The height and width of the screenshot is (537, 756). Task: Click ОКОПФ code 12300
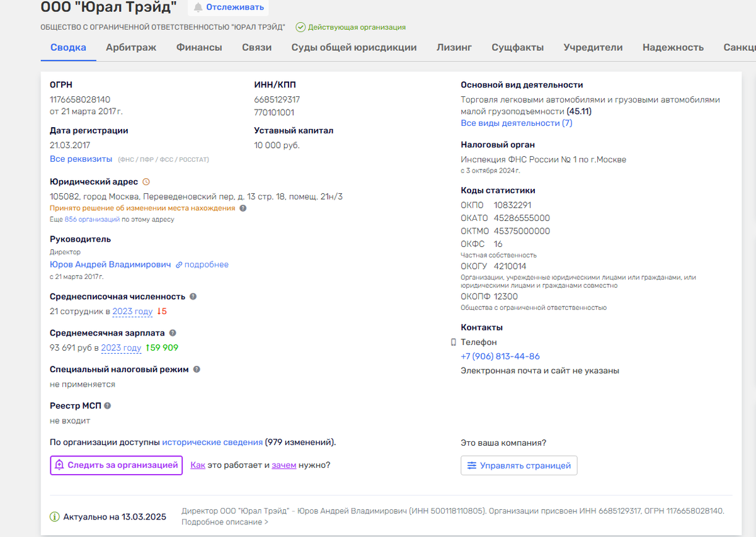click(x=506, y=297)
